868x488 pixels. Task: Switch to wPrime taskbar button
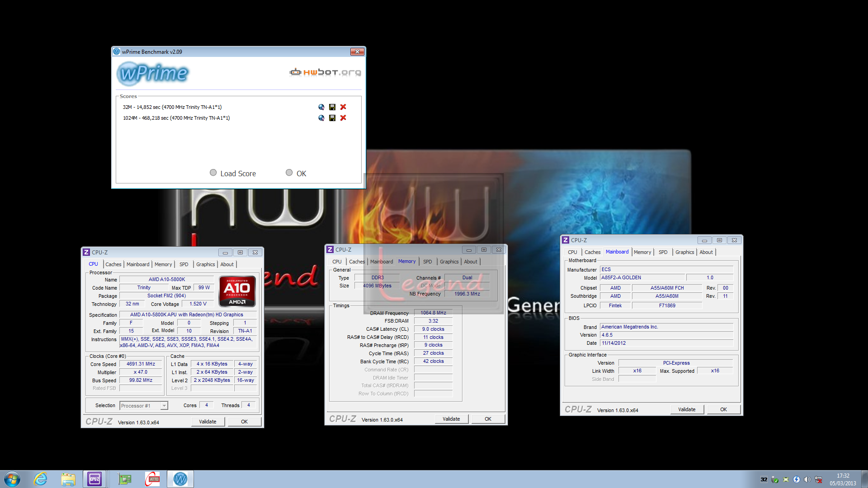[180, 479]
